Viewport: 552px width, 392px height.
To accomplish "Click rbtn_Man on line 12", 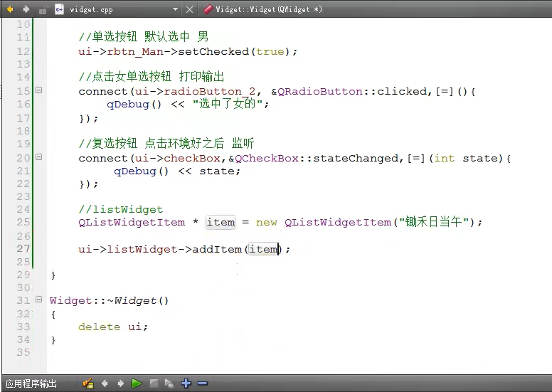I will (x=135, y=52).
